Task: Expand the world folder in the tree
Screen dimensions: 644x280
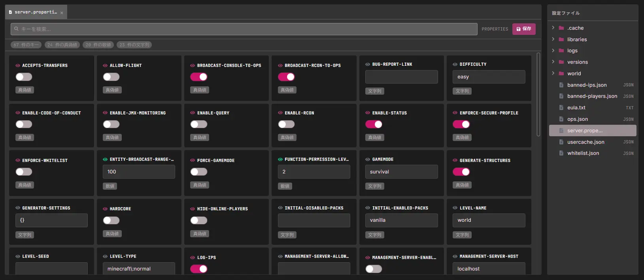Action: 553,73
